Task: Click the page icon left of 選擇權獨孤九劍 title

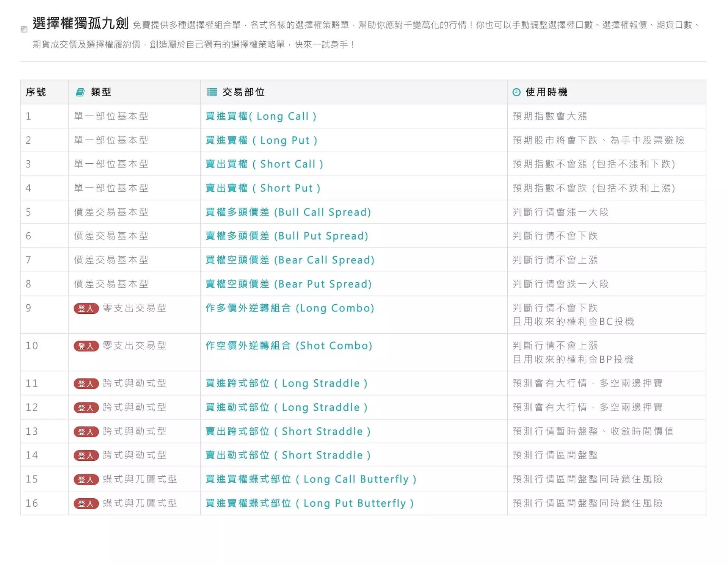Action: (x=24, y=28)
